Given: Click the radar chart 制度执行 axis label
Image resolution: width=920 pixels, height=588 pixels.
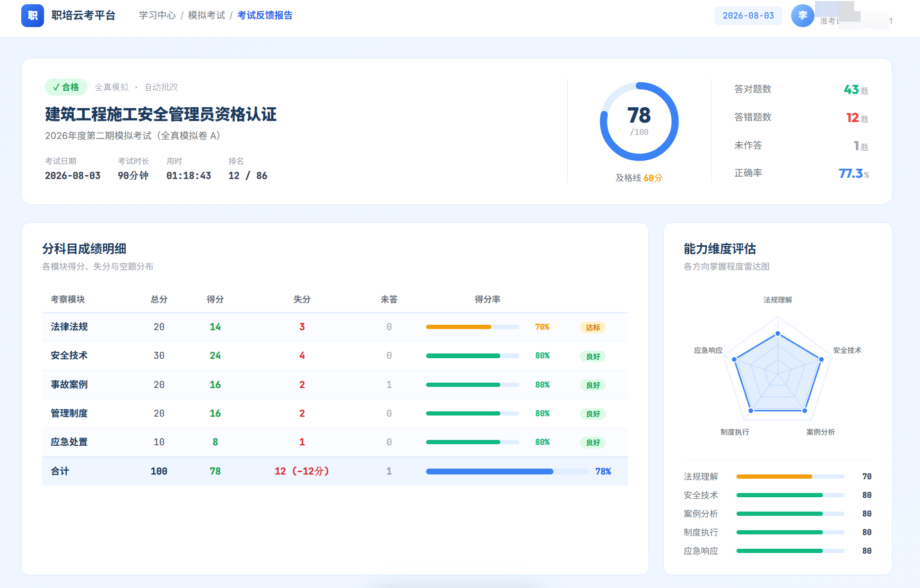Looking at the screenshot, I should (x=735, y=432).
